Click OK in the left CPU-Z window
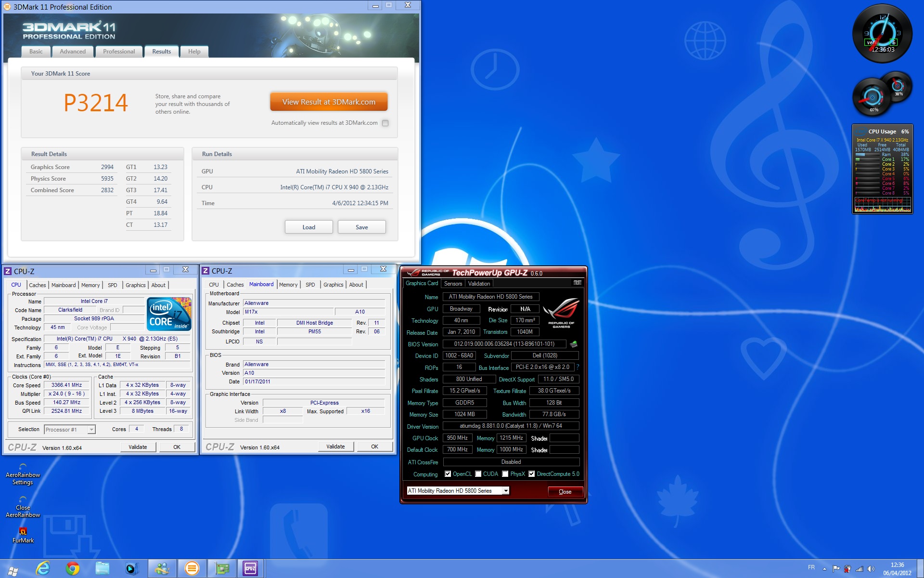This screenshot has width=924, height=578. tap(177, 447)
